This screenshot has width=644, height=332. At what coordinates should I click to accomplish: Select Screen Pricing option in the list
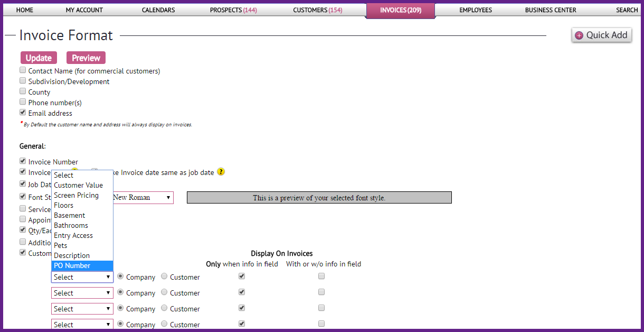coord(82,195)
